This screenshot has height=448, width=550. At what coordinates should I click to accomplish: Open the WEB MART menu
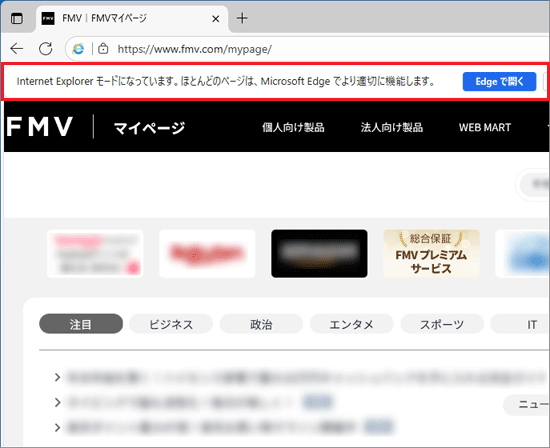(x=485, y=127)
